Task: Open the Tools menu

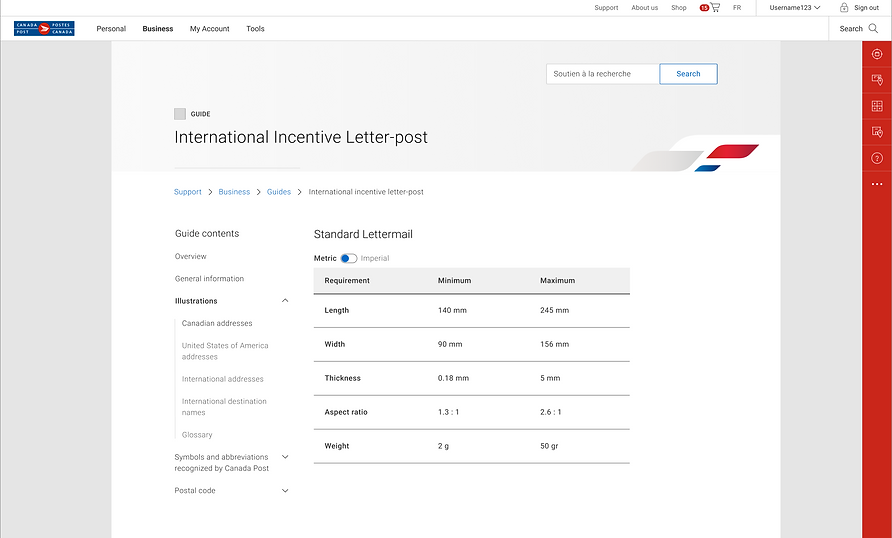Action: (255, 28)
